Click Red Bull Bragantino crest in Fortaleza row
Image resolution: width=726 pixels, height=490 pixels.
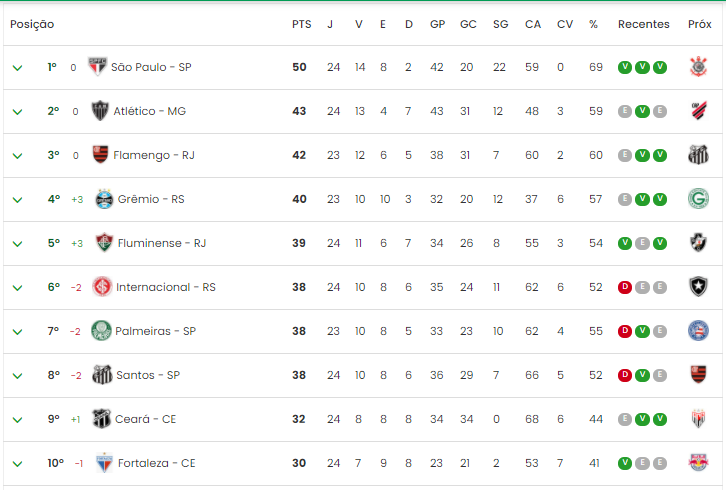coord(698,463)
